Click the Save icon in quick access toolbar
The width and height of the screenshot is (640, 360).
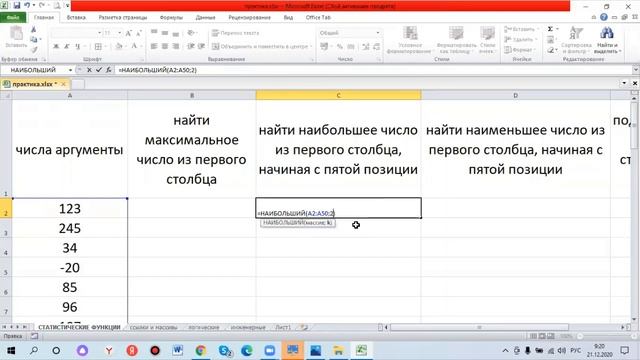(x=17, y=6)
